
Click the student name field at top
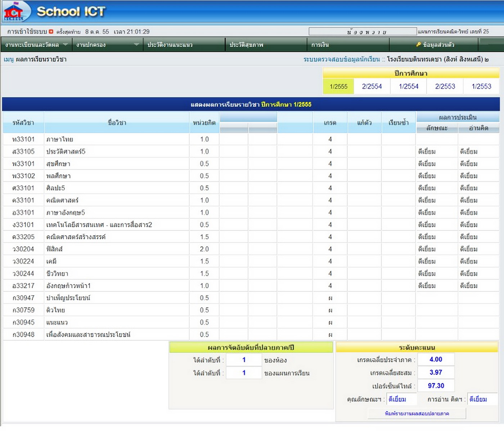(x=363, y=32)
